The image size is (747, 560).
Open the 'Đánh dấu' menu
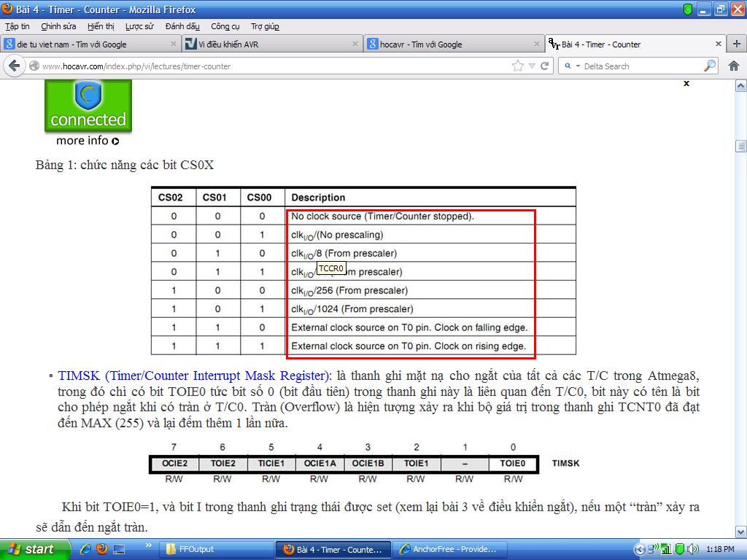pyautogui.click(x=182, y=26)
